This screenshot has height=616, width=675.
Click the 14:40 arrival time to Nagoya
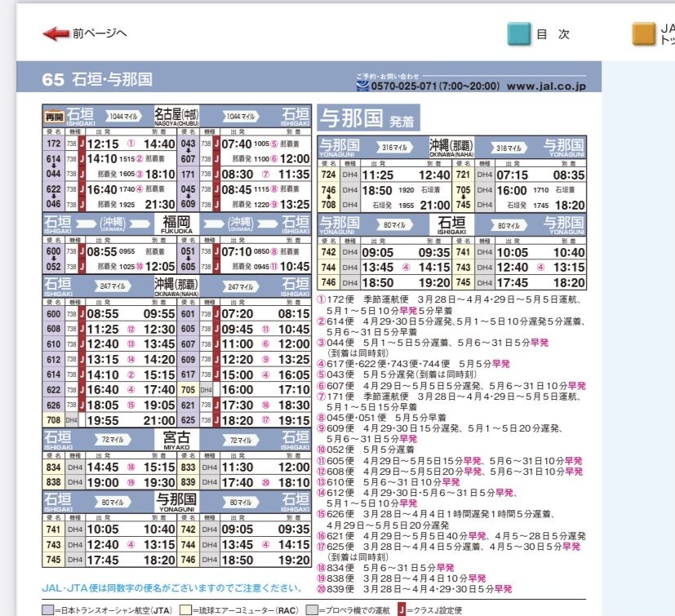159,144
